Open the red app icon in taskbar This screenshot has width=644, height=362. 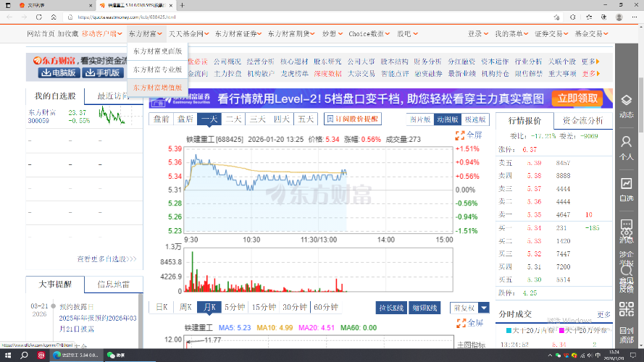41,355
